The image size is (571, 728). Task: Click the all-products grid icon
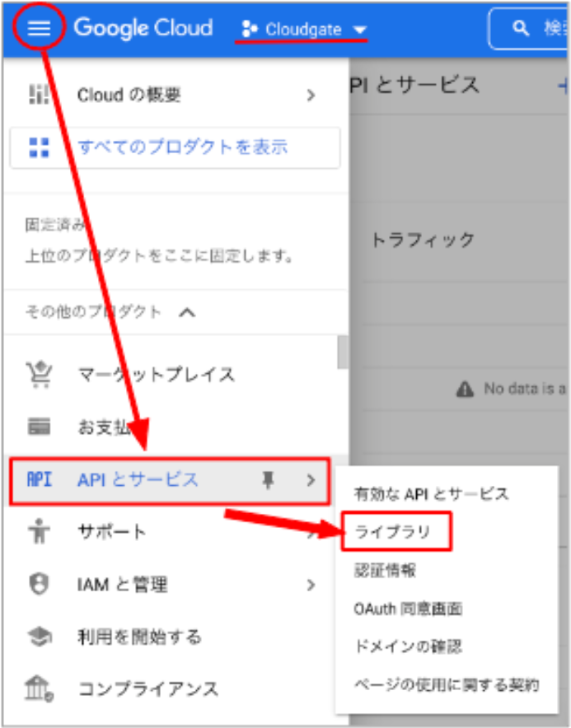[x=39, y=147]
